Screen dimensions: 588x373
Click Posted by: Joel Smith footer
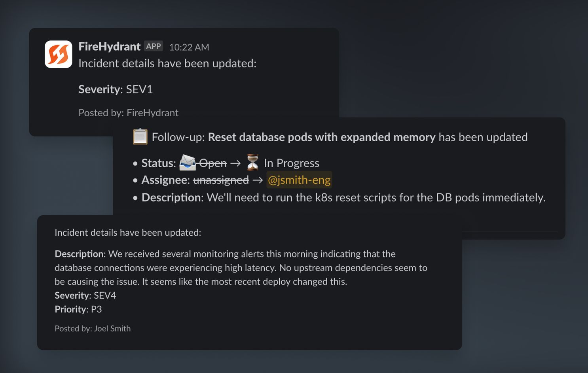click(x=93, y=328)
